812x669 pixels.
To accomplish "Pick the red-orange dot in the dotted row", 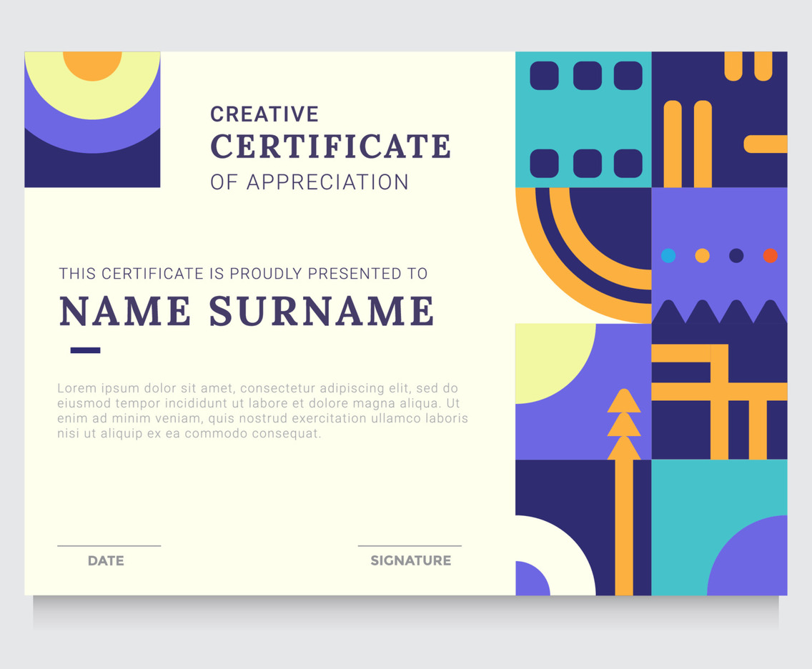I will (770, 255).
